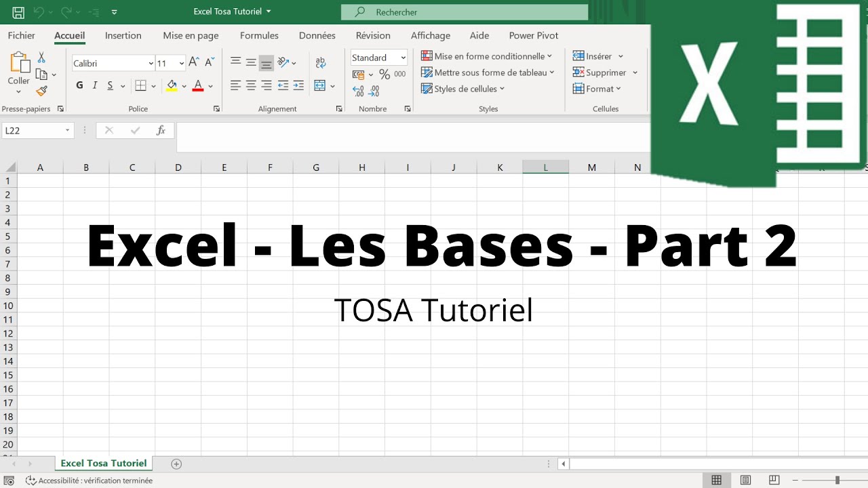Open the Name Box L22 dropdown
This screenshot has height=488, width=868.
click(x=67, y=130)
